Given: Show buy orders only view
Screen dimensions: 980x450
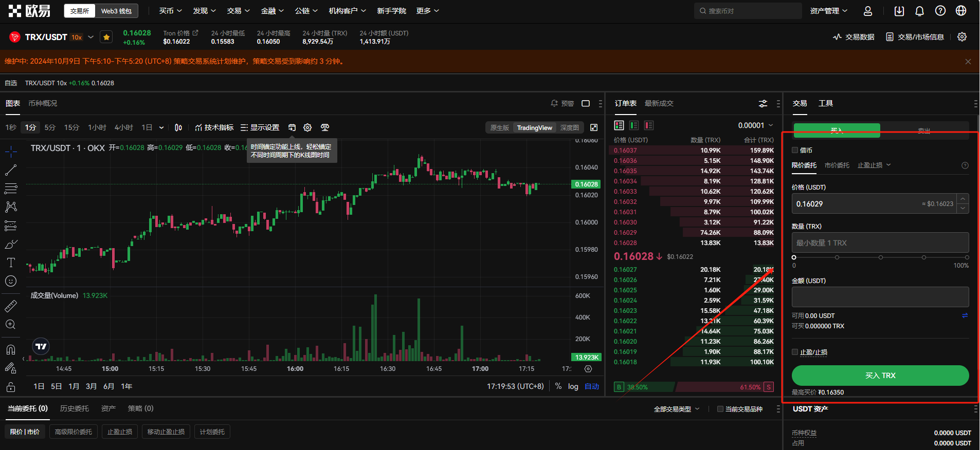Looking at the screenshot, I should click(634, 125).
